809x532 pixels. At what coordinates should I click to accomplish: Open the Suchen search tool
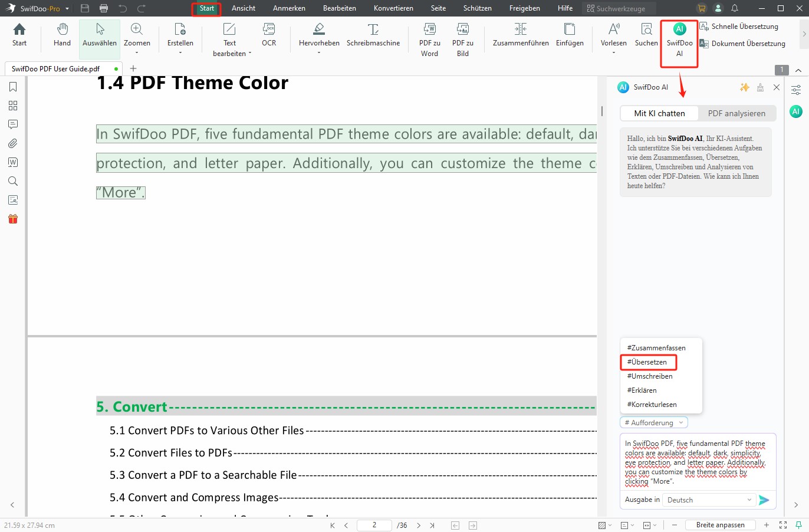click(646, 35)
